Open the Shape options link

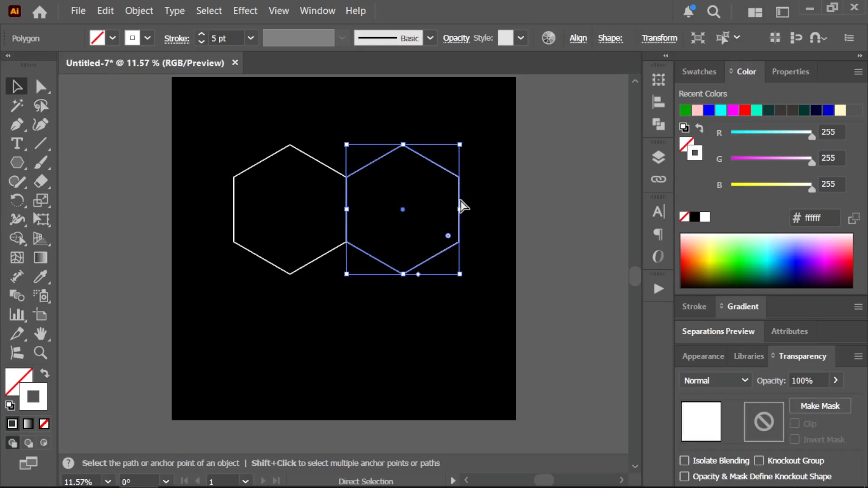(610, 38)
